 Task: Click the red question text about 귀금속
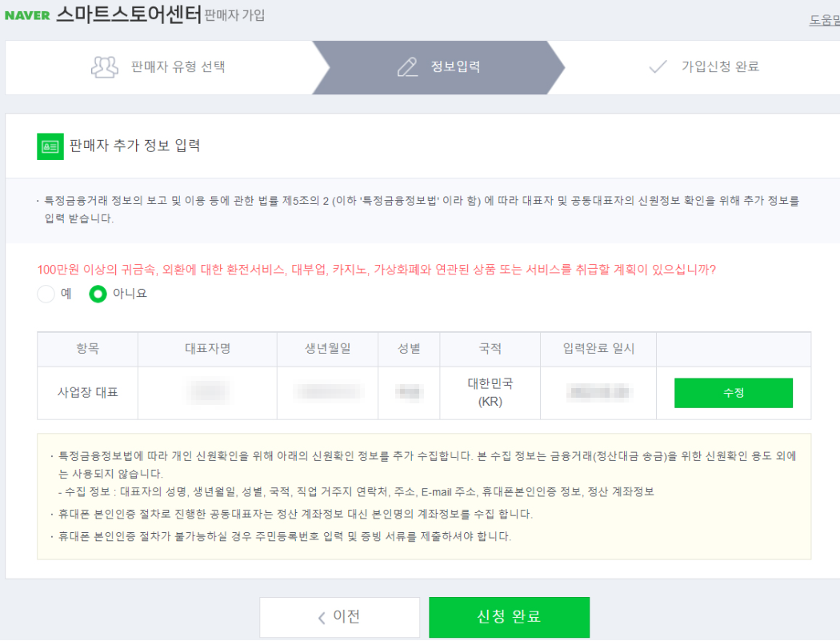[x=376, y=270]
